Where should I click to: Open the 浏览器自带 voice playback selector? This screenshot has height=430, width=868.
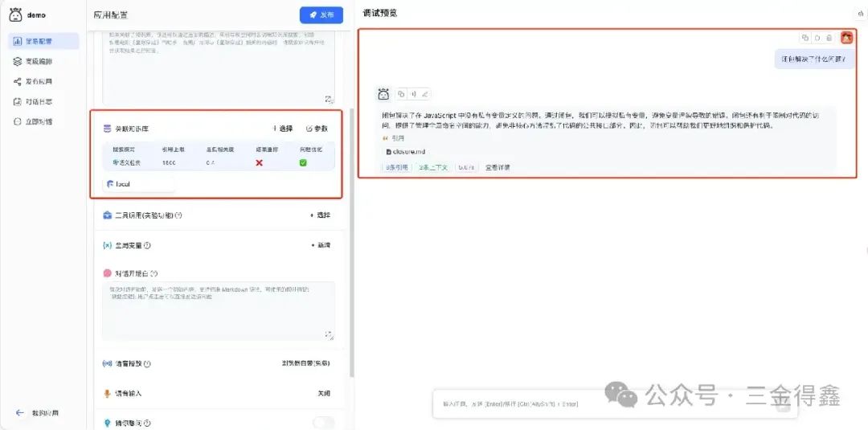(305, 363)
